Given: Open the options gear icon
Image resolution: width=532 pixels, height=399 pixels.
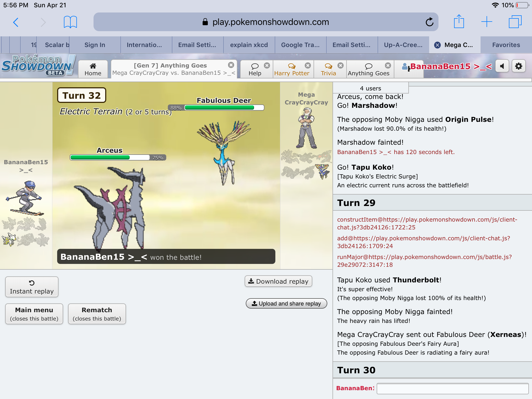Looking at the screenshot, I should coord(518,66).
